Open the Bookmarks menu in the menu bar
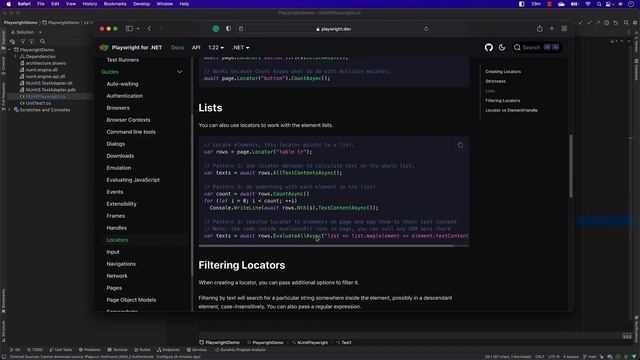 (x=115, y=4)
